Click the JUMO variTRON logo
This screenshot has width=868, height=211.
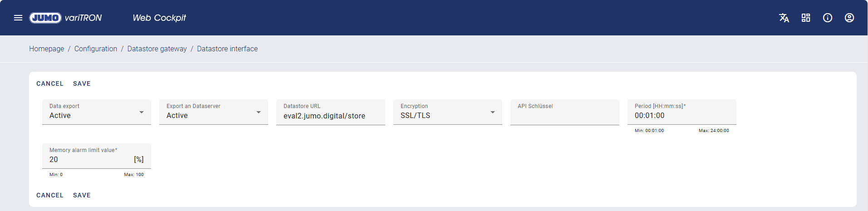[x=66, y=18]
